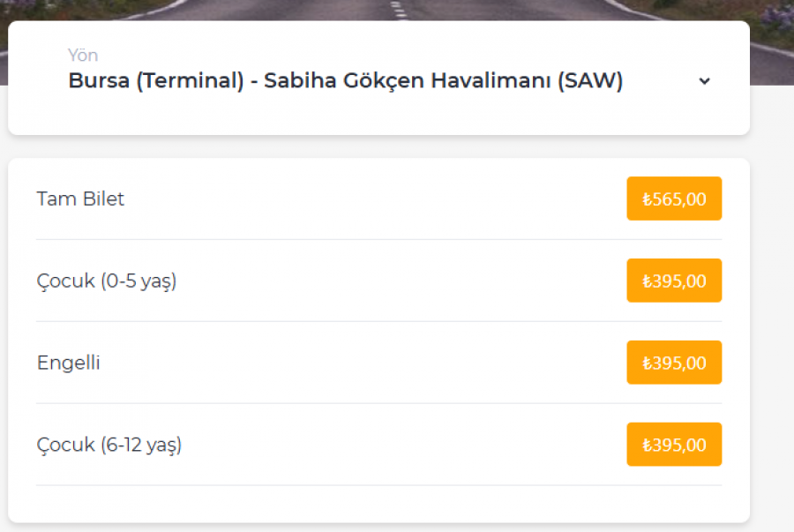
Task: Click the Çocuk (6-12 yaş) row label
Action: click(x=109, y=445)
